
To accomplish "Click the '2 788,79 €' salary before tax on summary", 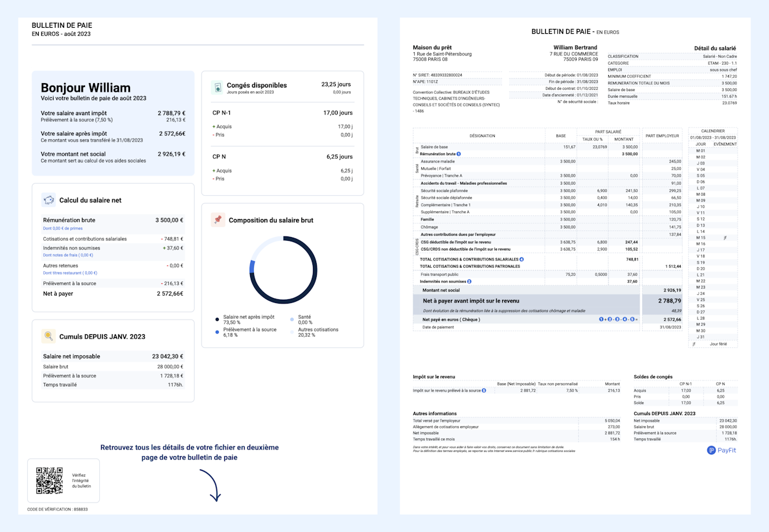I will (x=171, y=113).
